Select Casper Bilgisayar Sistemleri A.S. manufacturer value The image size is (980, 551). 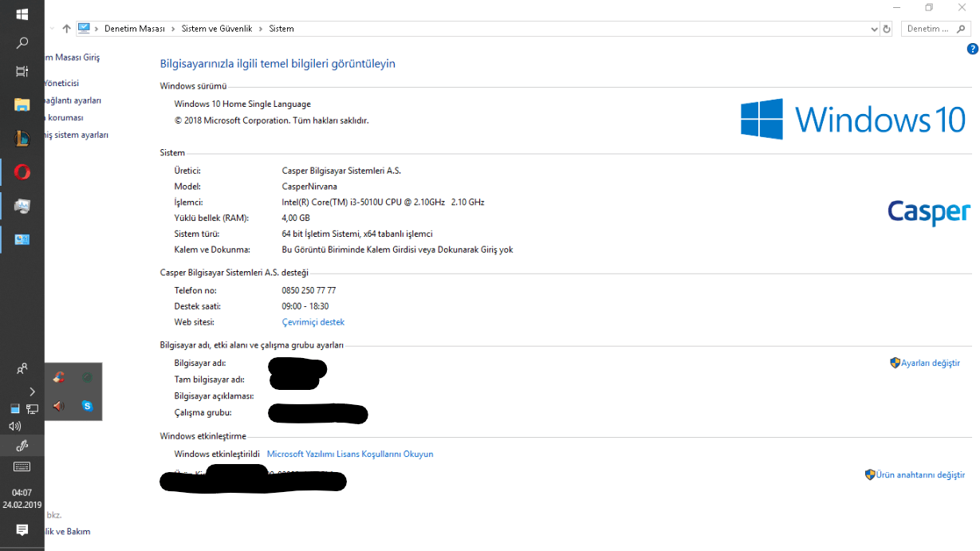click(x=341, y=170)
